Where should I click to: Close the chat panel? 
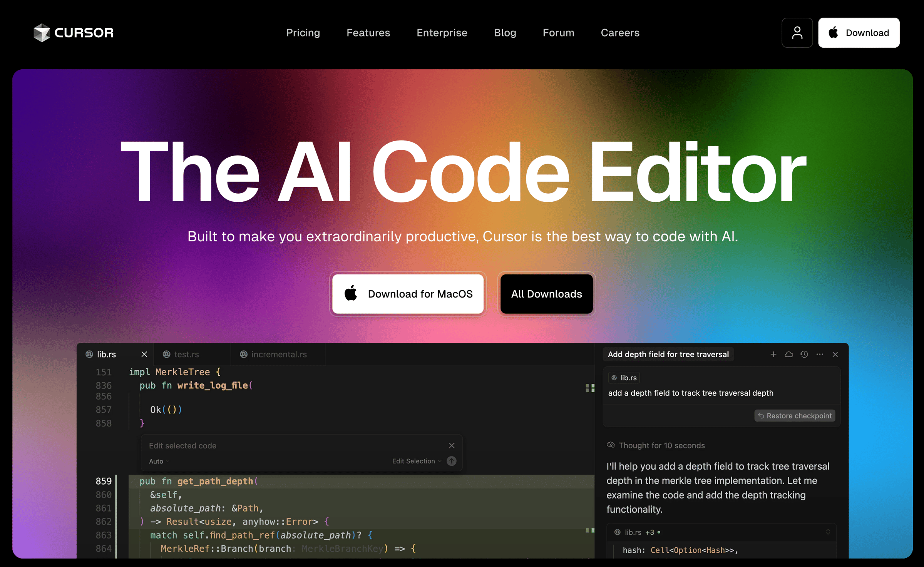835,354
